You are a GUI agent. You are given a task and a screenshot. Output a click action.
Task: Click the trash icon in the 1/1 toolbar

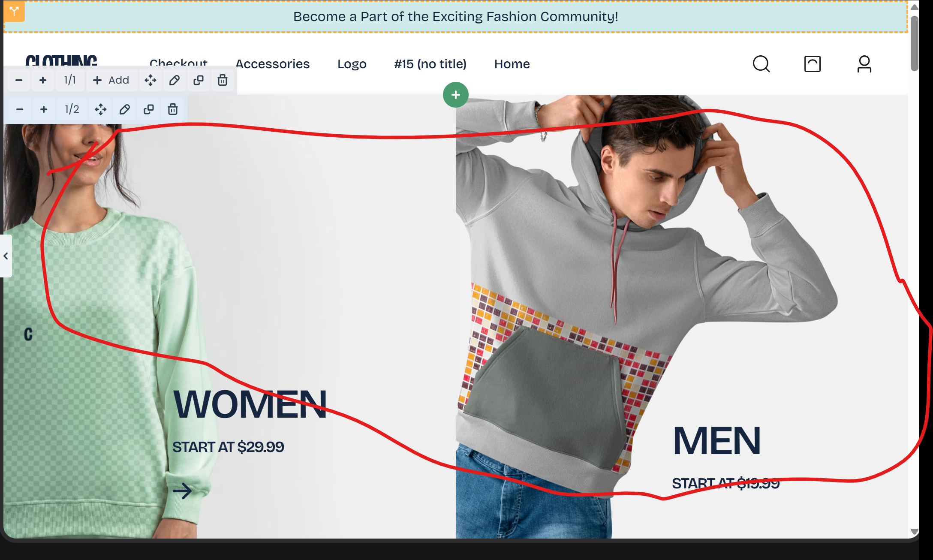[x=222, y=80]
